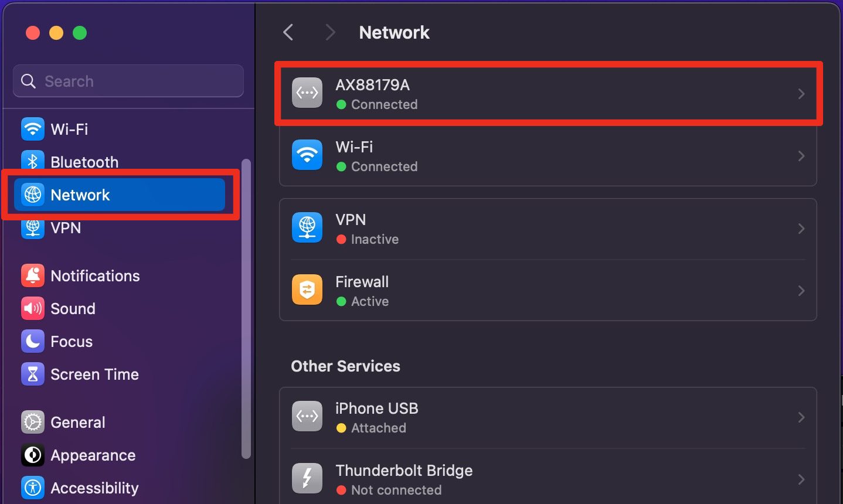Go back using the left arrow
The height and width of the screenshot is (504, 843).
coord(288,32)
